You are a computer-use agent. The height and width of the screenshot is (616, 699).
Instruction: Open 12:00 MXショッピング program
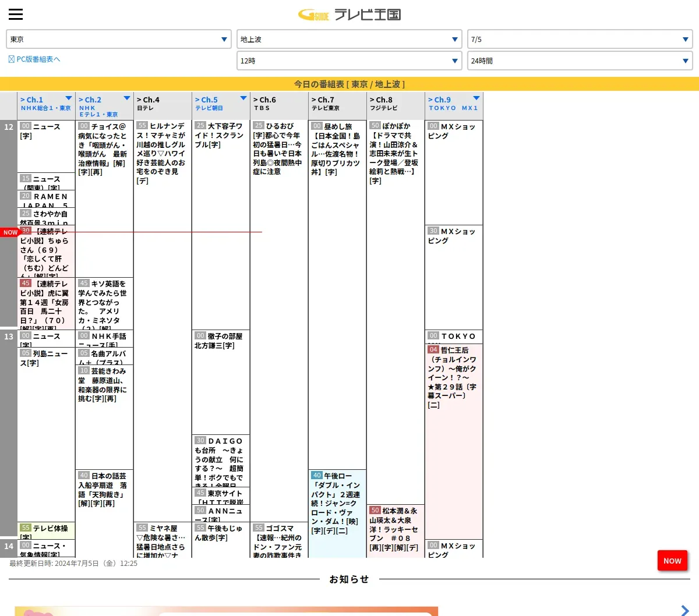tap(454, 173)
